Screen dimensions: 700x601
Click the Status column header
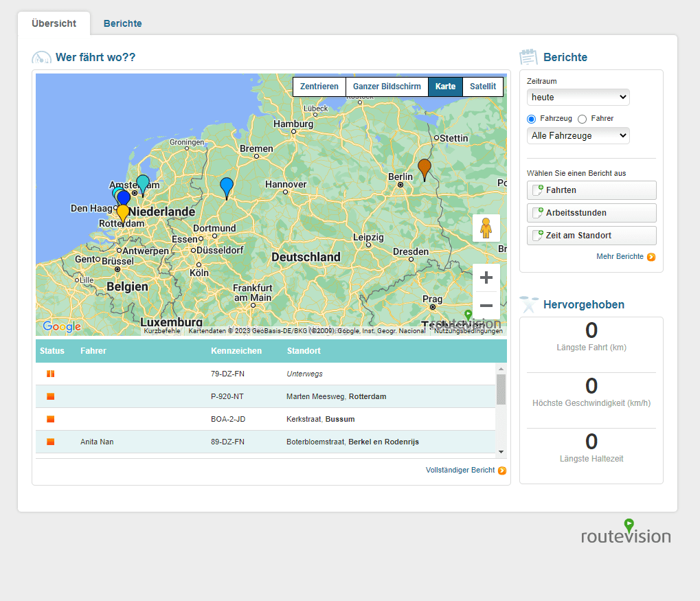[52, 351]
